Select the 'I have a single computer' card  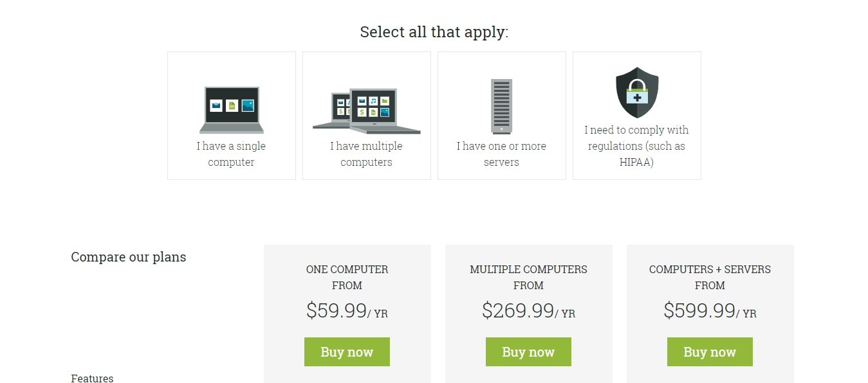232,116
